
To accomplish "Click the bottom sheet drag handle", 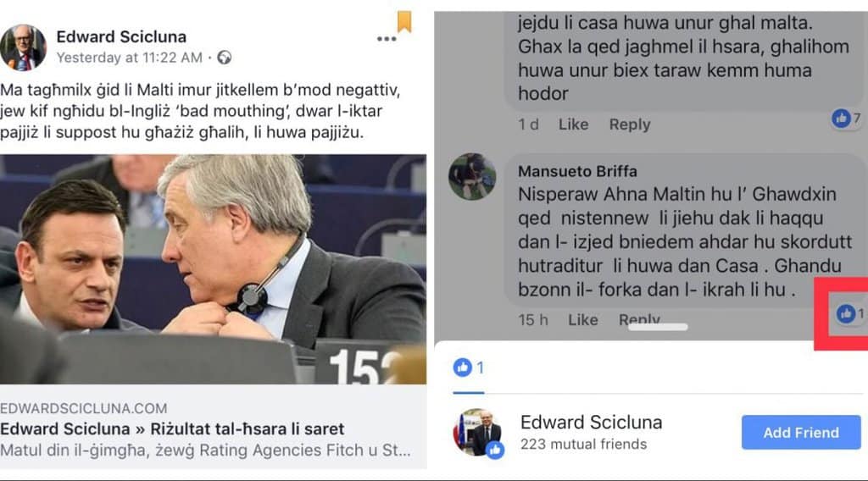I will [658, 328].
